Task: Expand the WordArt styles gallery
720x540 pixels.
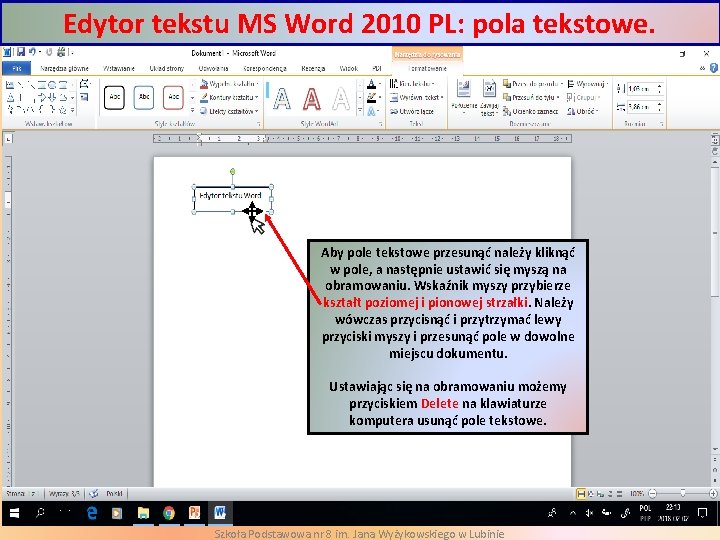Action: coord(360,110)
